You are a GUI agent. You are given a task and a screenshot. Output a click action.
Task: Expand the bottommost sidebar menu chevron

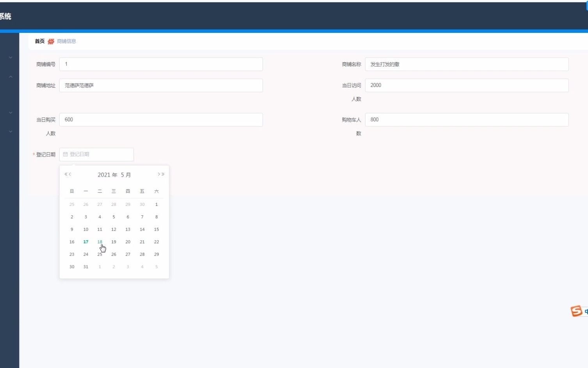[11, 132]
